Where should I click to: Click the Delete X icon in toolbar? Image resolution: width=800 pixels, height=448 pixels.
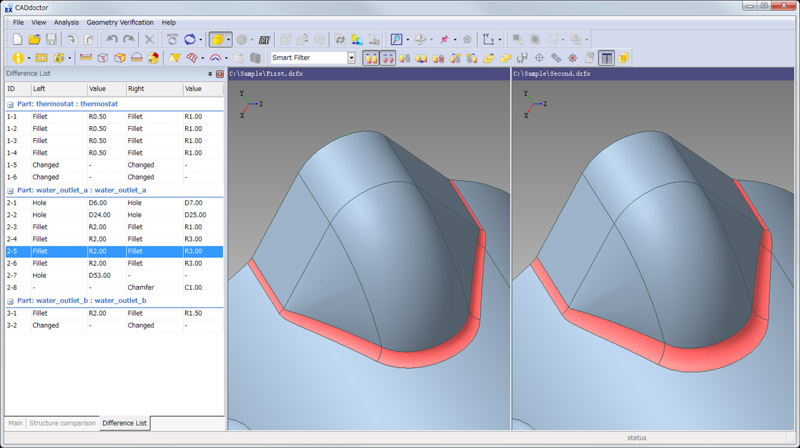click(149, 39)
